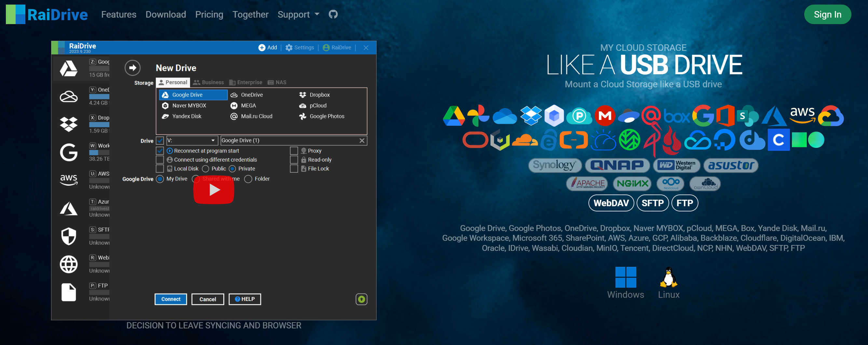Viewport: 868px width, 345px height.
Task: Click the Western Digital badge
Action: 677,165
